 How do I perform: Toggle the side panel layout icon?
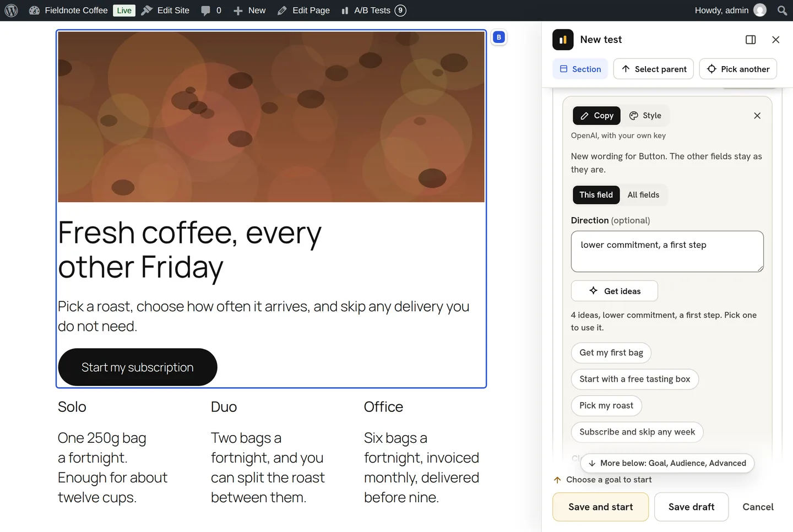pos(751,40)
